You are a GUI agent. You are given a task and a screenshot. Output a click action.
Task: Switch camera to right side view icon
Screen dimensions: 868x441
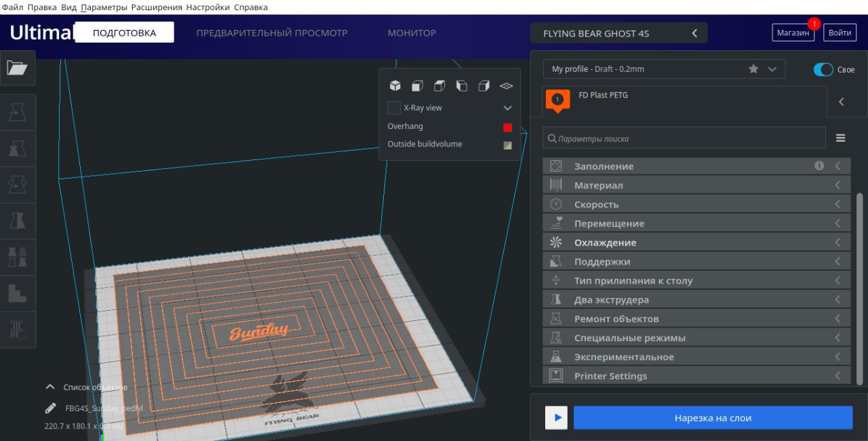tap(484, 85)
